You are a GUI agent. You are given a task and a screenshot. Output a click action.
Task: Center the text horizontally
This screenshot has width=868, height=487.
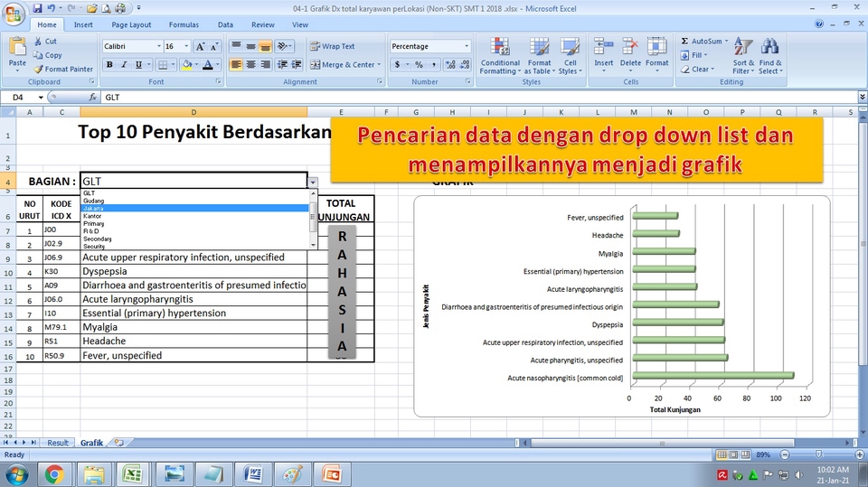coord(250,65)
